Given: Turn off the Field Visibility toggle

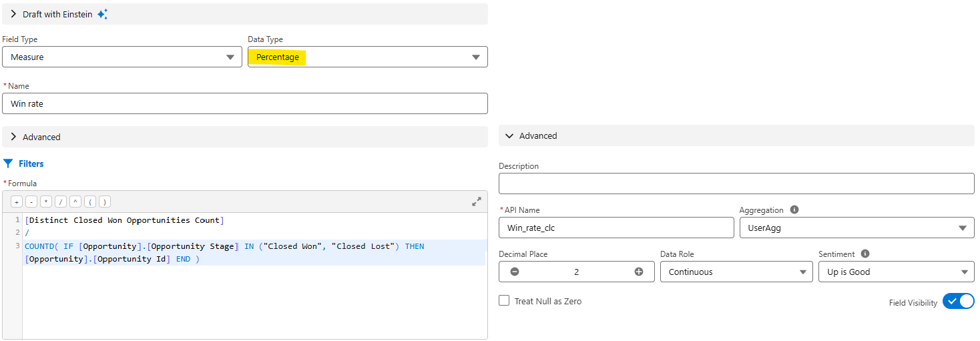Looking at the screenshot, I should 958,302.
